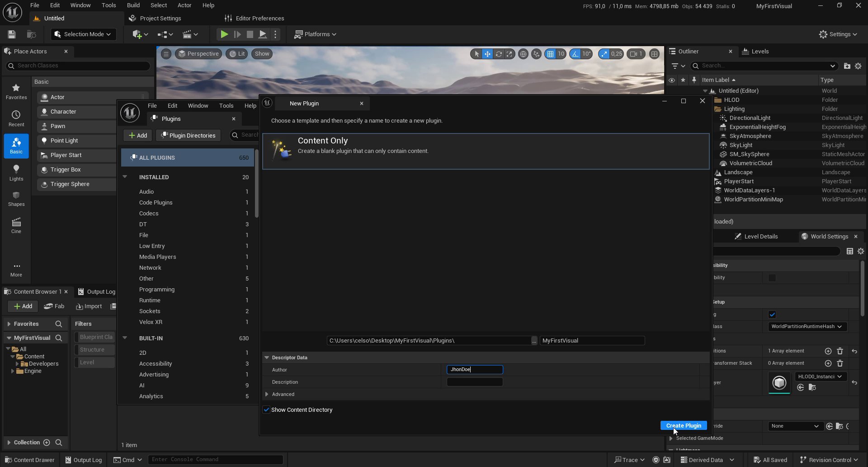Toggle the Structure filter in the Content Browser
This screenshot has height=467, width=868.
(x=94, y=350)
